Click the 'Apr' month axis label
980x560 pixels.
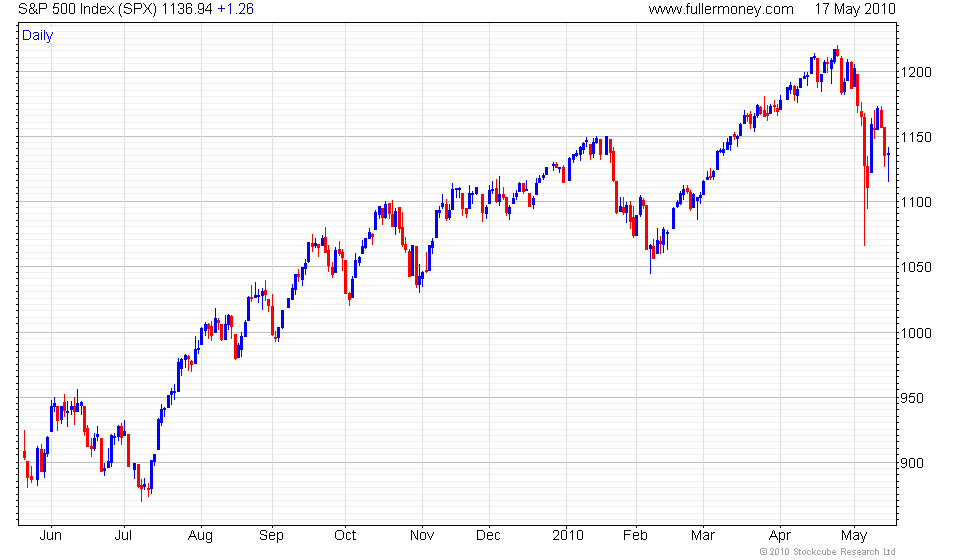coord(780,536)
